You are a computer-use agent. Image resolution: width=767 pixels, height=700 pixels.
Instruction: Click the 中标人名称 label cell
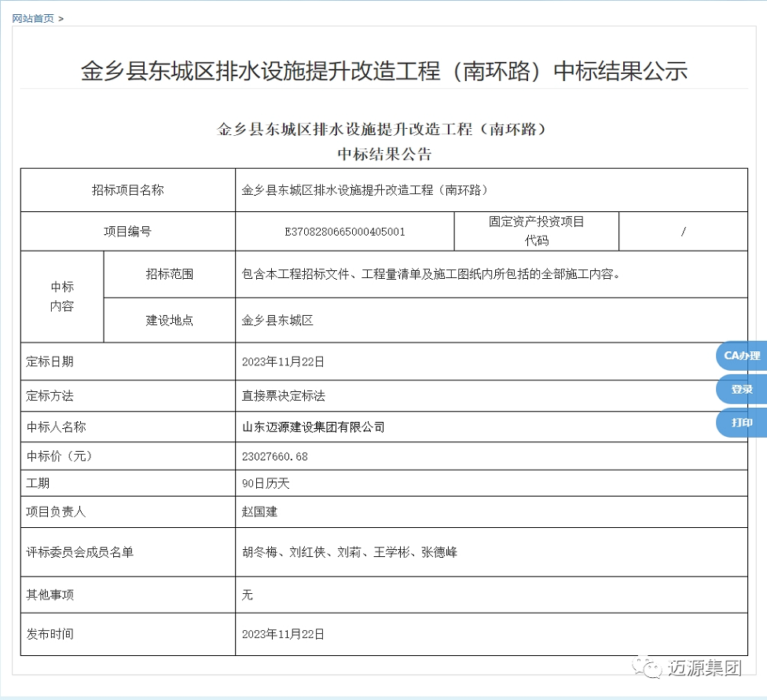pyautogui.click(x=127, y=427)
